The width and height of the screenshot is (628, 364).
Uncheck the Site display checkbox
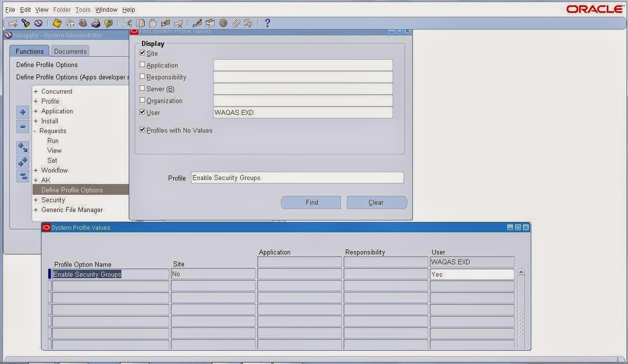pos(142,53)
